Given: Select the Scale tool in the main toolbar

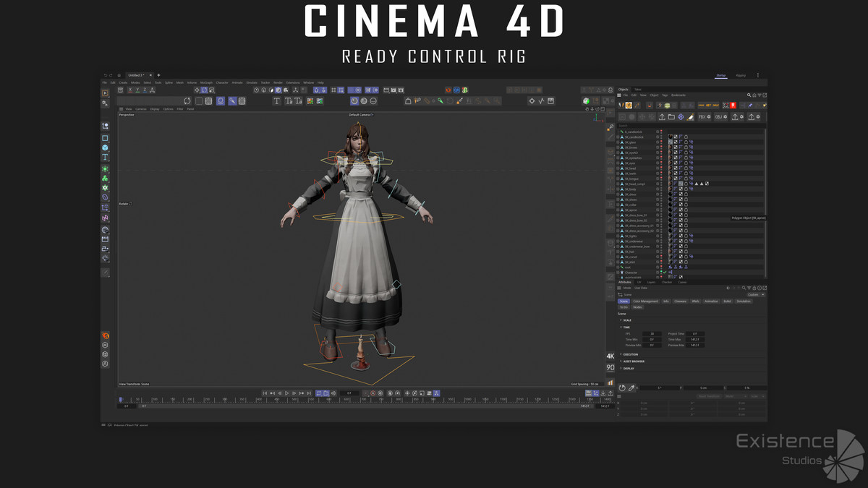Looking at the screenshot, I should (204, 90).
